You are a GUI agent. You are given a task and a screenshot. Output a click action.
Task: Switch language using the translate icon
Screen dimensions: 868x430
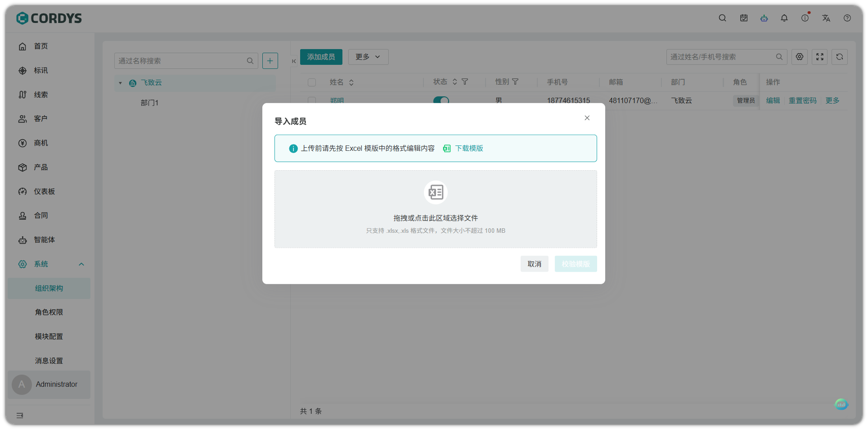pos(826,18)
